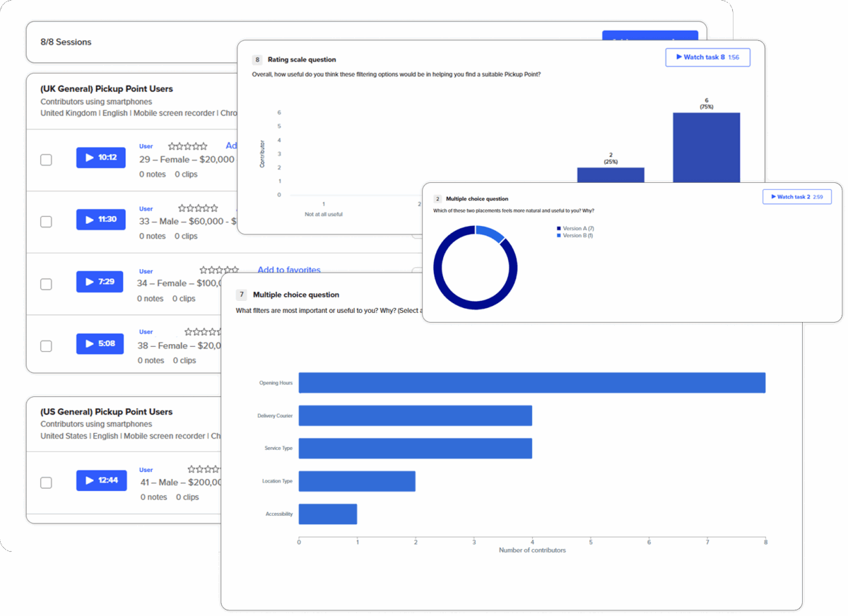This screenshot has height=616, width=848.
Task: Mark the 41 Male session checkbox
Action: click(x=46, y=482)
